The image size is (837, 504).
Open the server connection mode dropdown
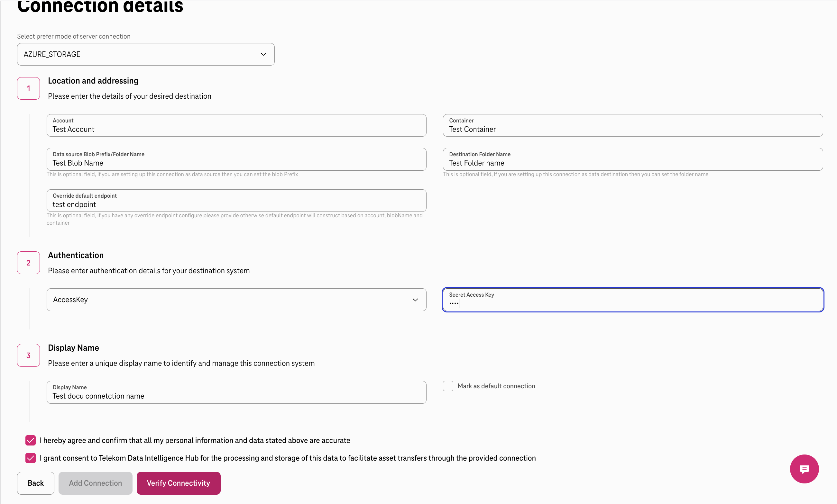[146, 54]
